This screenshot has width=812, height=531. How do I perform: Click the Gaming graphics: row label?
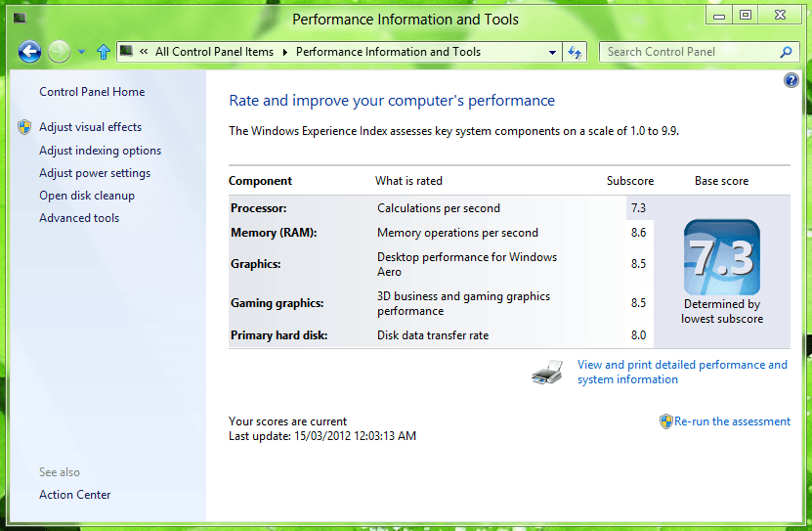tap(278, 303)
